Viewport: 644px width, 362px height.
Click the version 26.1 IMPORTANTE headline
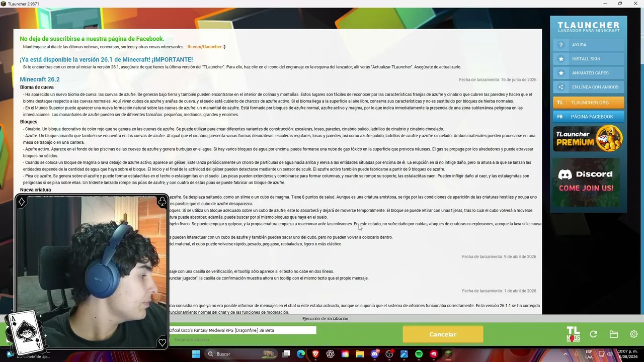pyautogui.click(x=106, y=59)
